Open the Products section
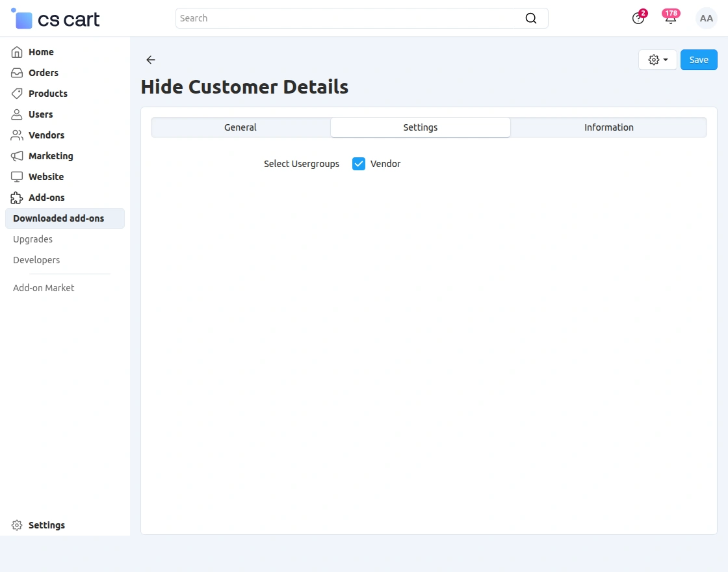Viewport: 728px width, 572px height. click(47, 94)
